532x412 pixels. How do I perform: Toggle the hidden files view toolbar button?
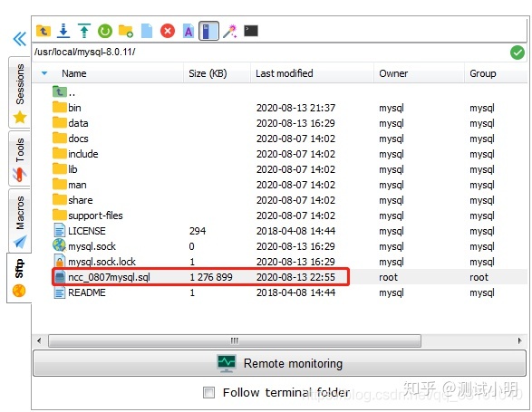[x=208, y=31]
